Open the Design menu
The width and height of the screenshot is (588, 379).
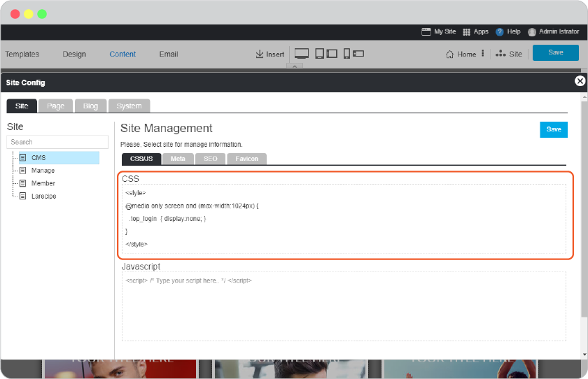pos(74,54)
